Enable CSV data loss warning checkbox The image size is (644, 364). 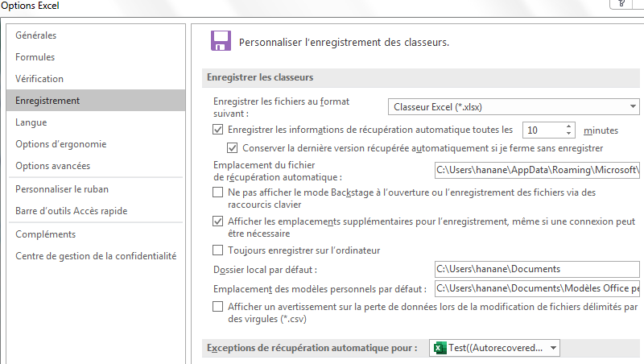click(x=218, y=307)
